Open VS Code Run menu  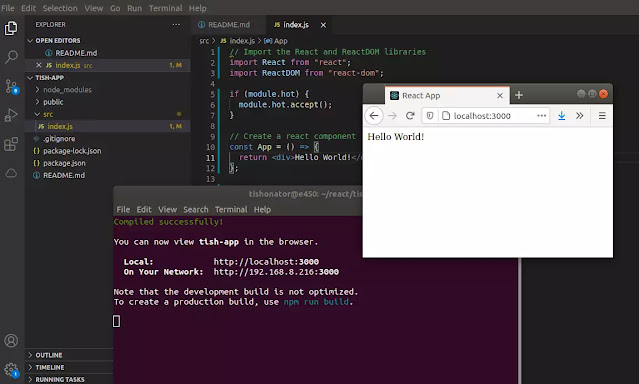coord(134,8)
